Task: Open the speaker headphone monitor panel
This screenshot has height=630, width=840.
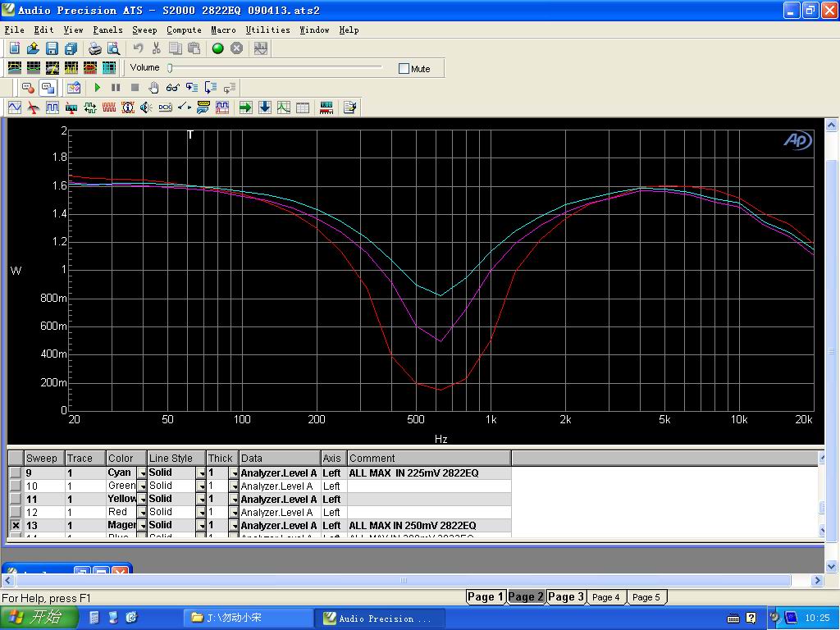Action: 146,107
